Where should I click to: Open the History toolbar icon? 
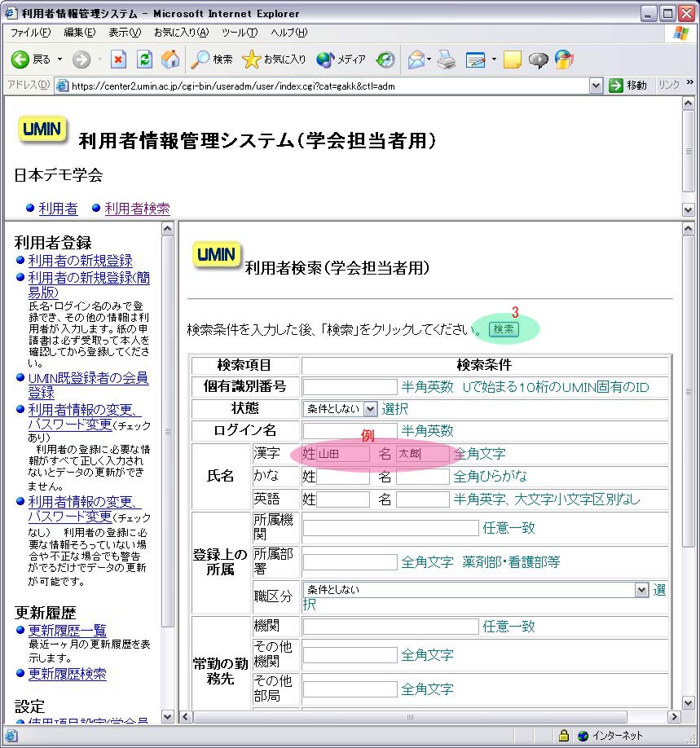pyautogui.click(x=385, y=59)
